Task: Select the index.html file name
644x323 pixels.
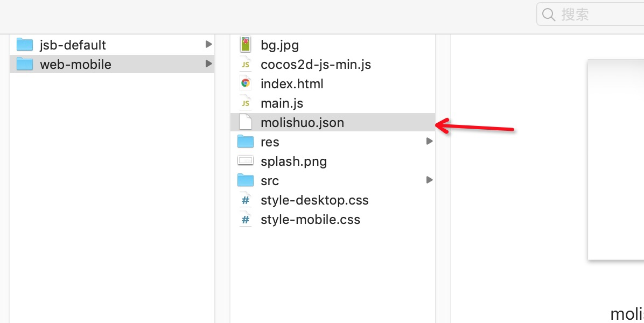Action: pyautogui.click(x=292, y=84)
